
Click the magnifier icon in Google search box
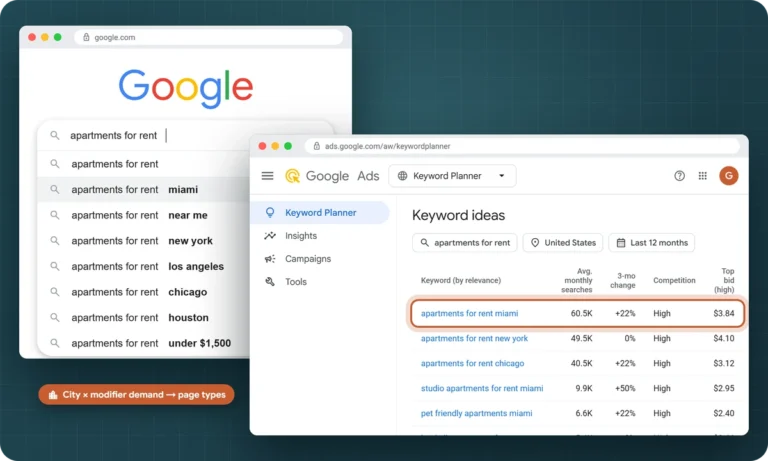(x=55, y=135)
